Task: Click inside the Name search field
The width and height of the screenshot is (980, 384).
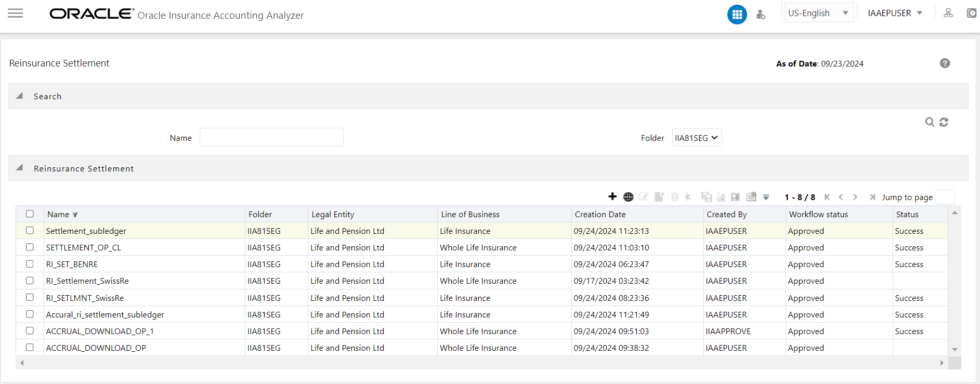Action: 271,137
